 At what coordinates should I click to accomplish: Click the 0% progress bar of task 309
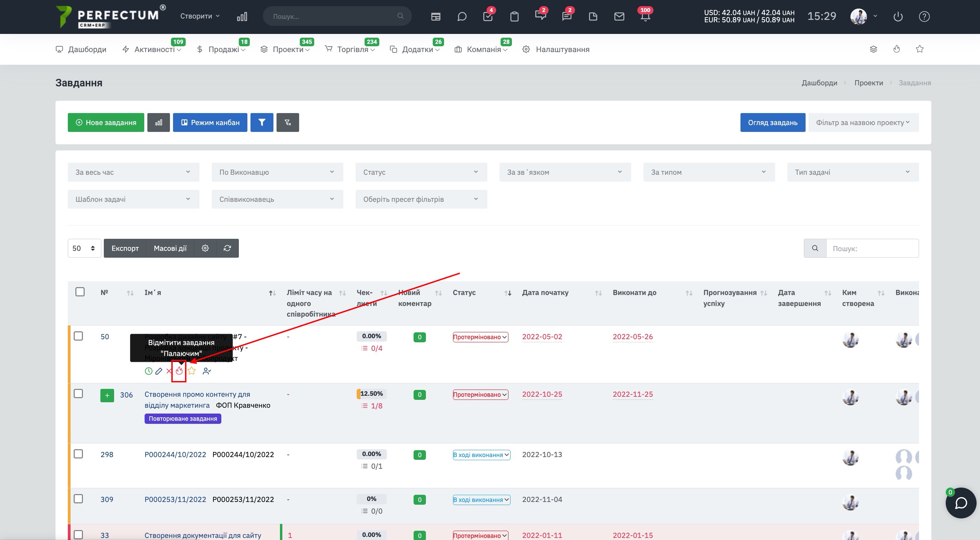pyautogui.click(x=372, y=499)
